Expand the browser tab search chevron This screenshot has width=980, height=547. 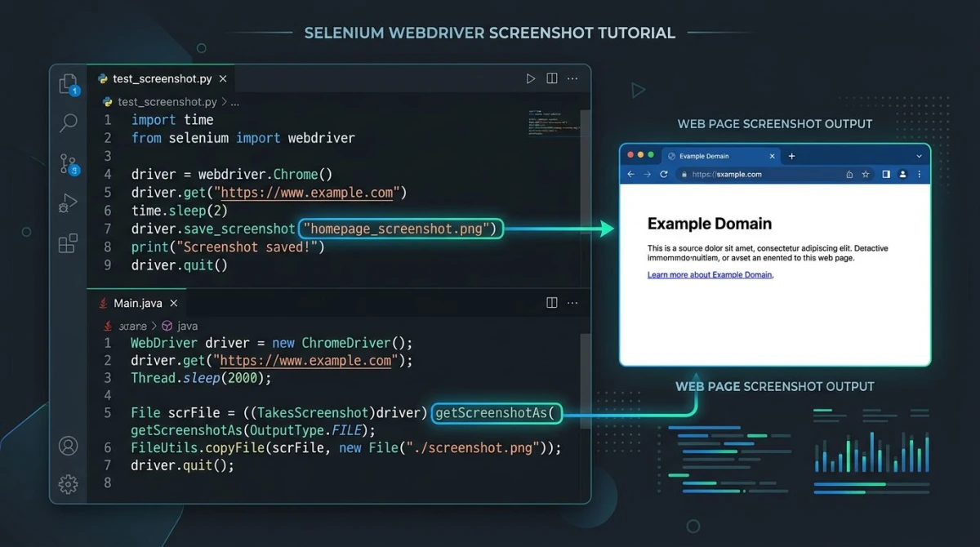[x=920, y=156]
